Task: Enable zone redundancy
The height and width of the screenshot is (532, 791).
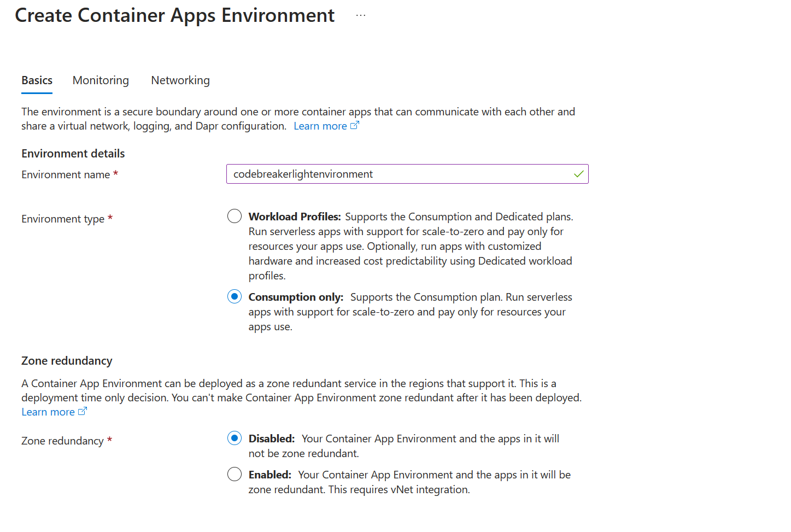Action: point(234,473)
